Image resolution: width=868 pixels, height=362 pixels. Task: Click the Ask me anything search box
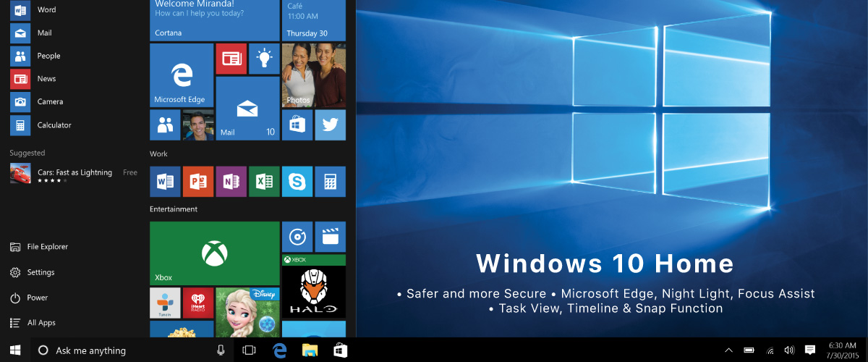[132, 350]
